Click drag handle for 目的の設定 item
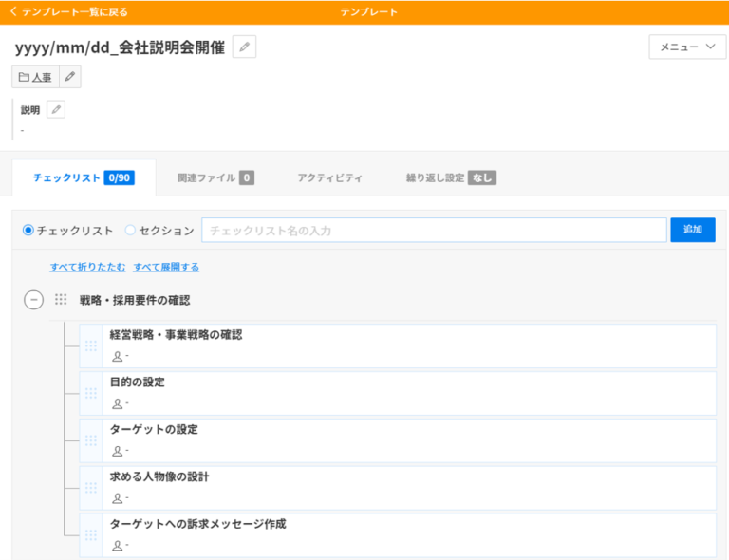This screenshot has width=729, height=560. point(91,393)
